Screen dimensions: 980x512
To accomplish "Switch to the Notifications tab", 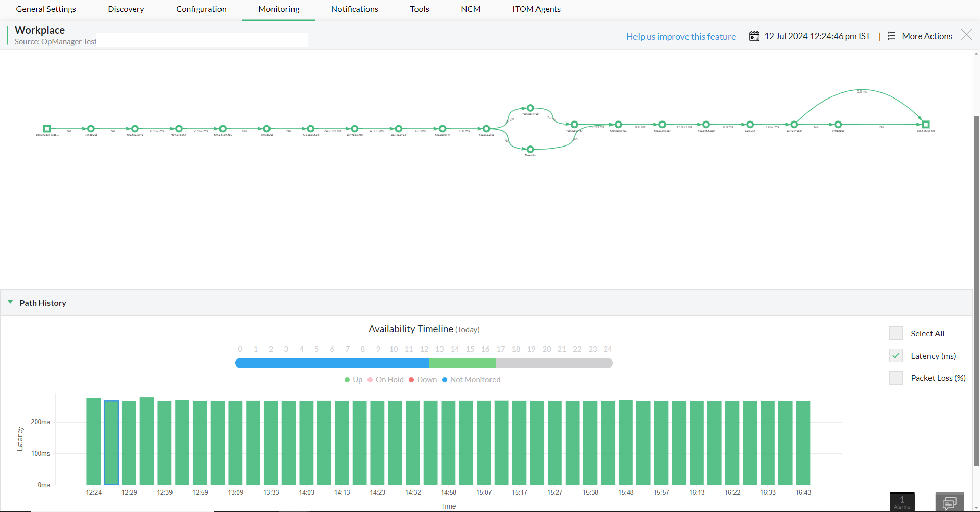I will tap(354, 9).
